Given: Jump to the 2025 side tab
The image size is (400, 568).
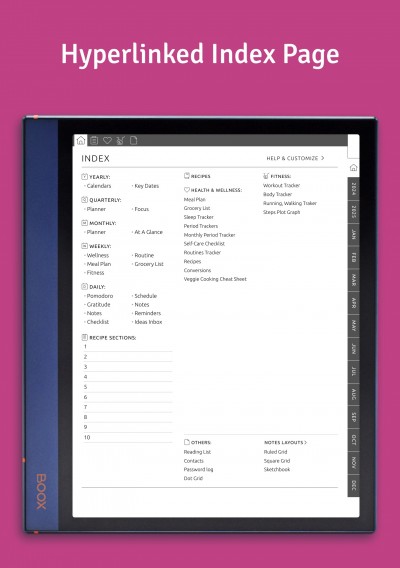Looking at the screenshot, I should (x=354, y=212).
